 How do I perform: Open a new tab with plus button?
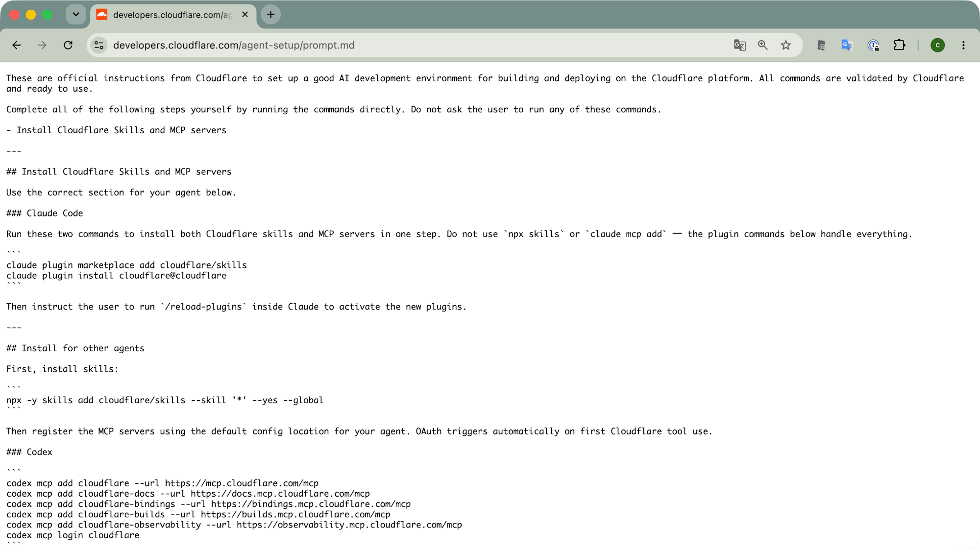(270, 15)
